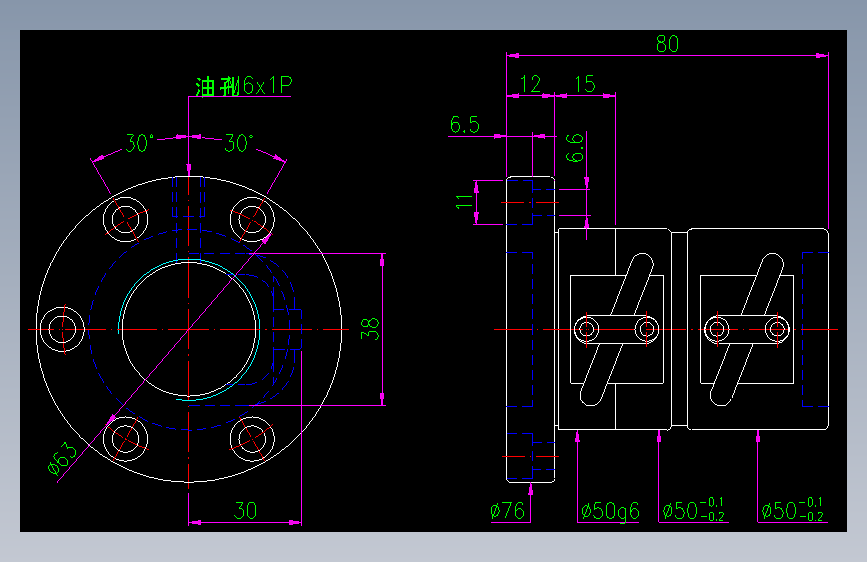Select the right 30° angle dimension

point(239,143)
